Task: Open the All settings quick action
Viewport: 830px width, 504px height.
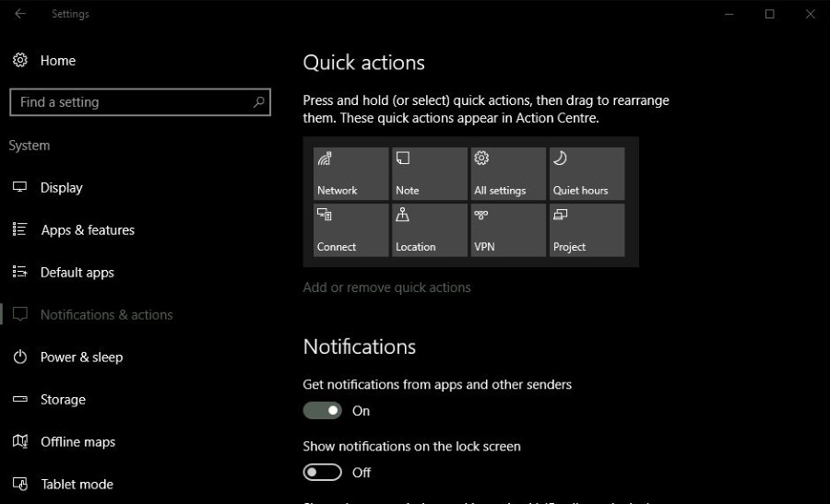Action: click(x=508, y=173)
